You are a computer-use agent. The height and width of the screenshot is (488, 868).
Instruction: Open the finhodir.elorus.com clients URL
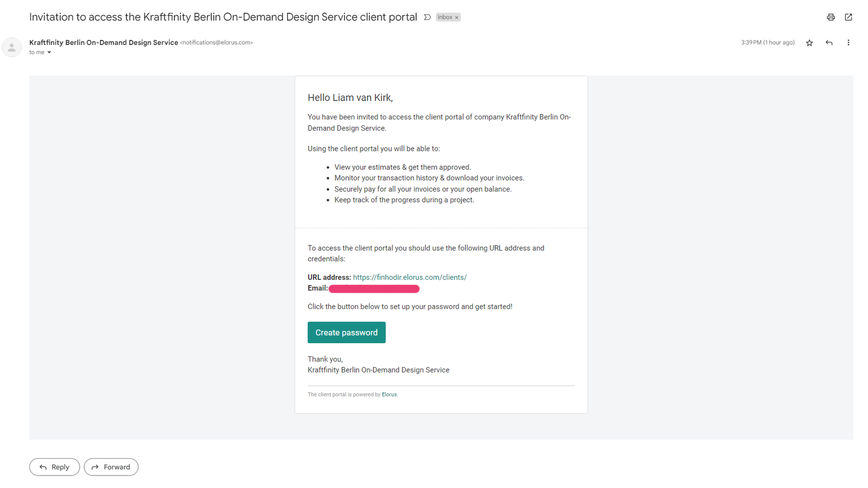coord(410,277)
